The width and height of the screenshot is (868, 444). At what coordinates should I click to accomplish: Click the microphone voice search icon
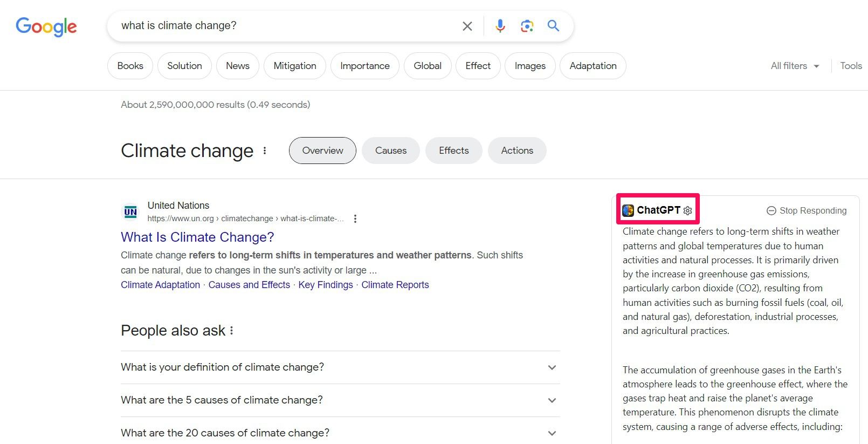[x=500, y=25]
